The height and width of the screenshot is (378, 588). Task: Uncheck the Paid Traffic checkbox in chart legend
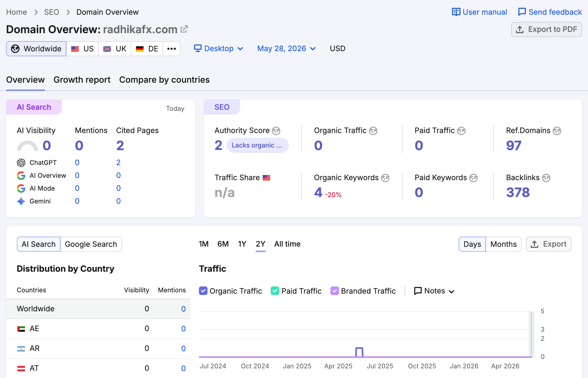click(275, 291)
